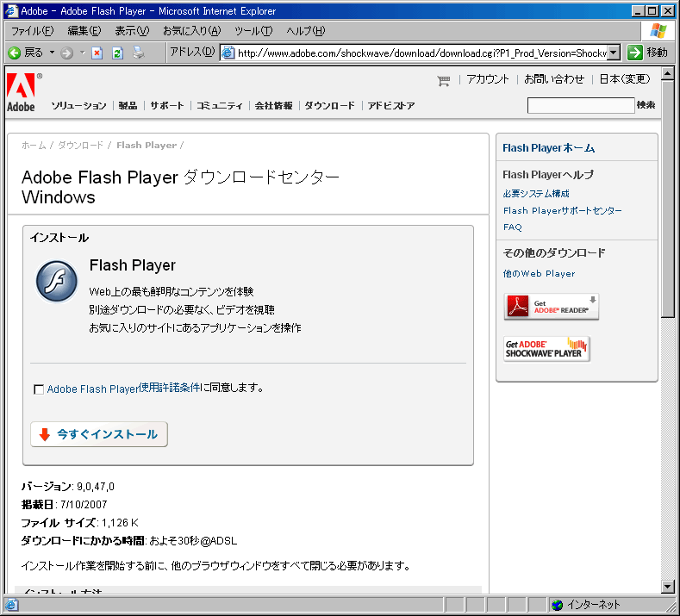Open the お気に入り(A) menu
Image resolution: width=680 pixels, height=616 pixels.
pos(191,31)
